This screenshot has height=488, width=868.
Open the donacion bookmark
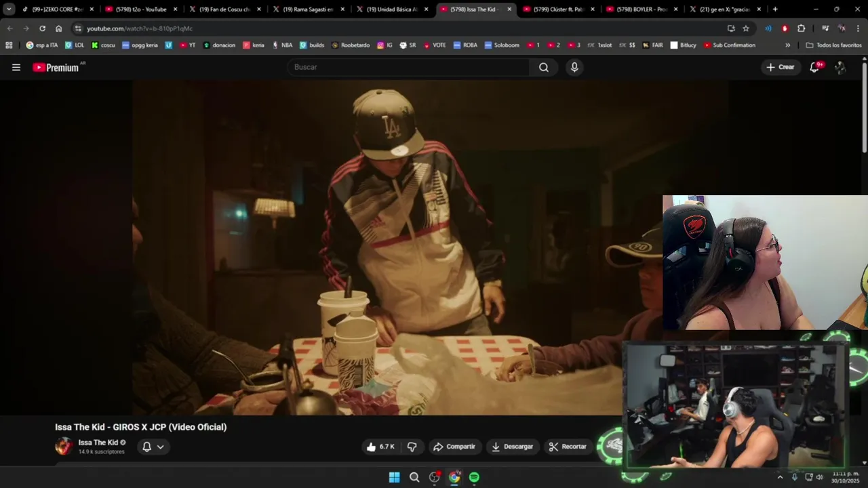219,45
